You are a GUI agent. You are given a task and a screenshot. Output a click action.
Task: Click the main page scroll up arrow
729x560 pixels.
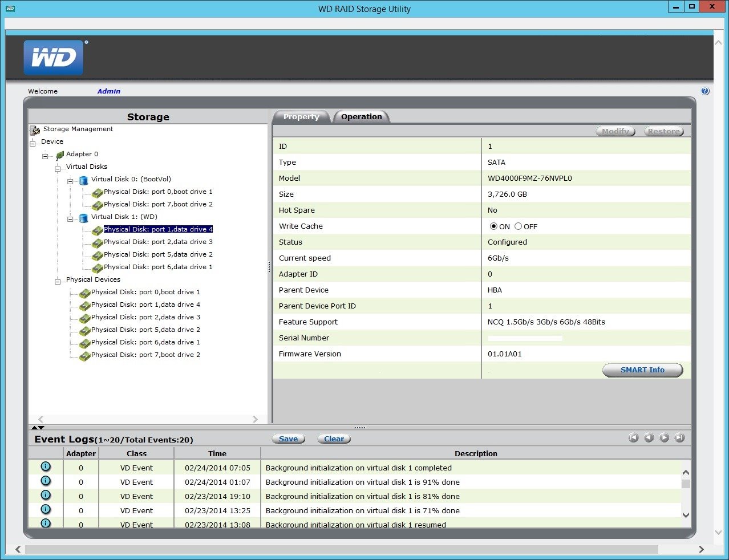coord(718,43)
